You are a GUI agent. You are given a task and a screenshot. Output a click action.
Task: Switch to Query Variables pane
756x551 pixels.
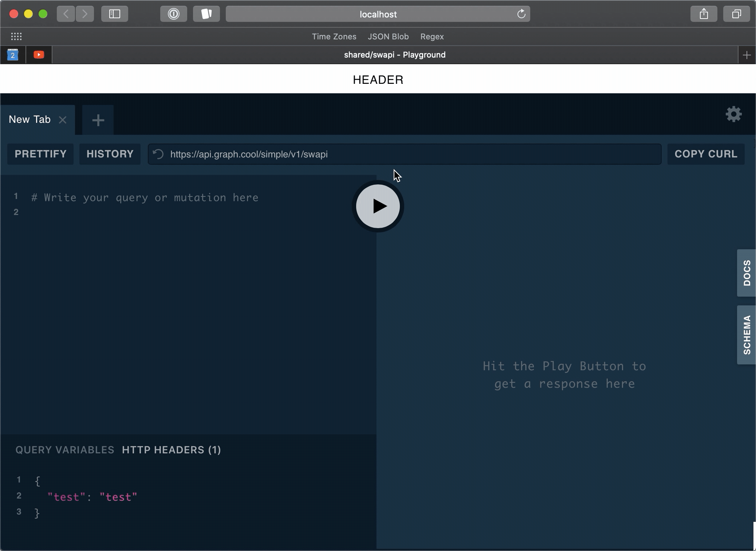[x=65, y=450]
